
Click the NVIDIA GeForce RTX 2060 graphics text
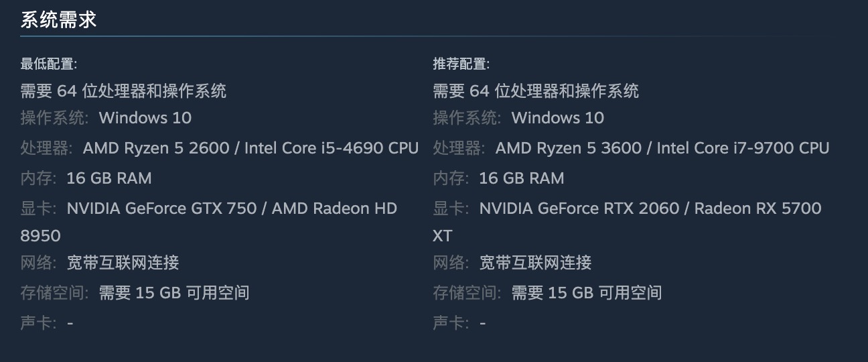tap(579, 208)
